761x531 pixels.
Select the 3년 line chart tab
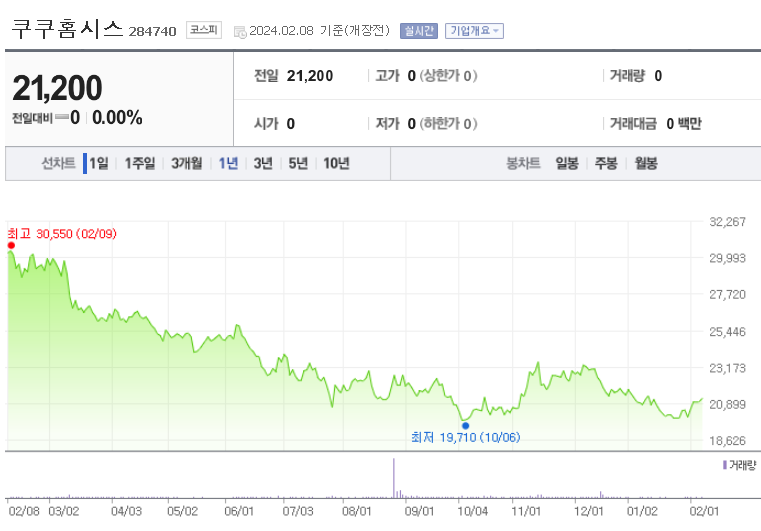(x=263, y=163)
